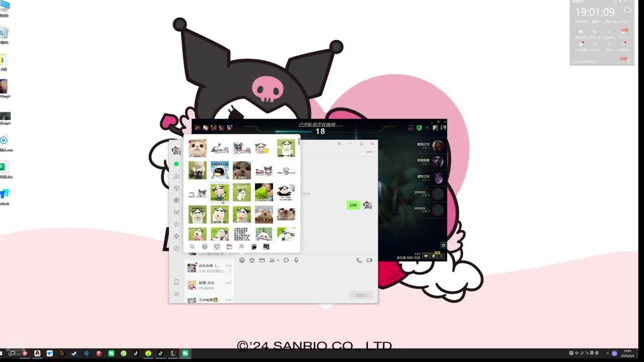Open the hamburger menu at sidebar bottom
644x362 pixels.
[x=176, y=294]
